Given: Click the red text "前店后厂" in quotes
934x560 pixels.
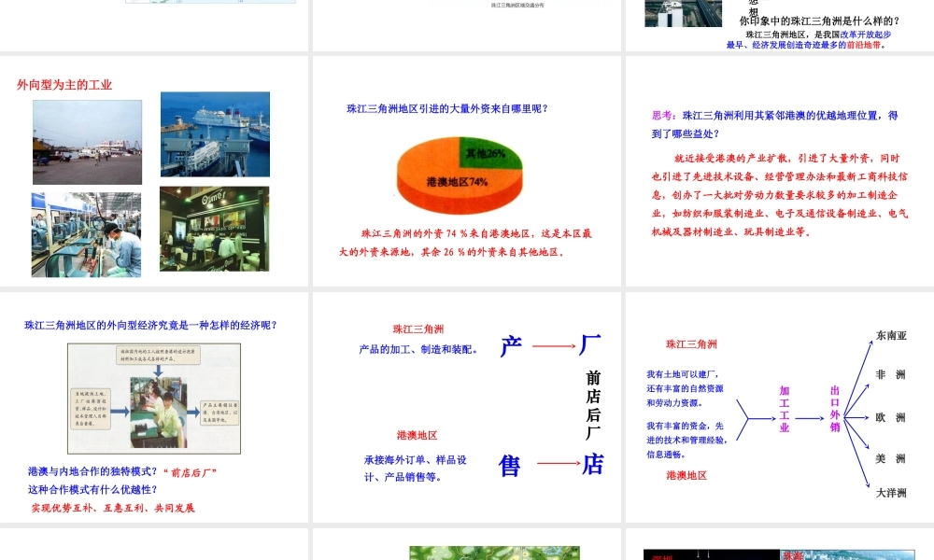Looking at the screenshot, I should pyautogui.click(x=190, y=472).
